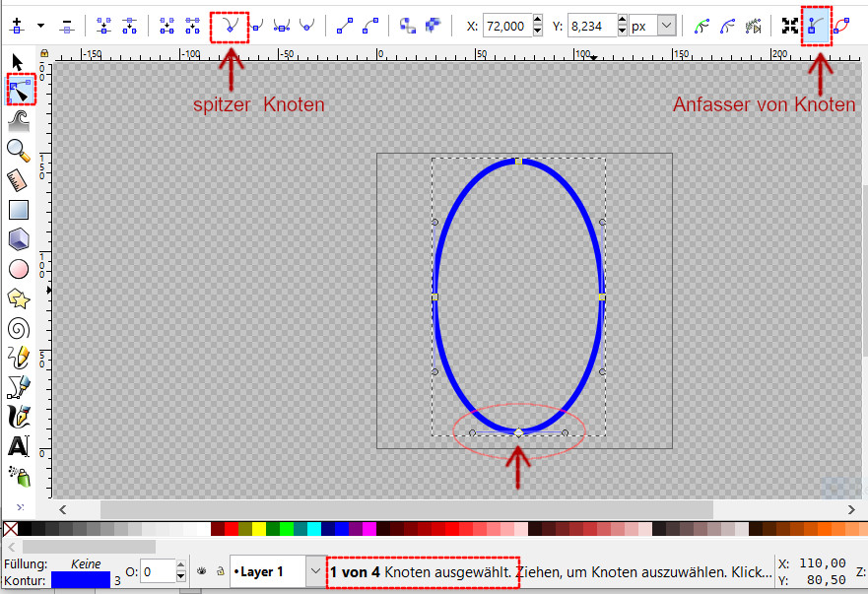Increase X coordinate with the up arrow

point(538,20)
